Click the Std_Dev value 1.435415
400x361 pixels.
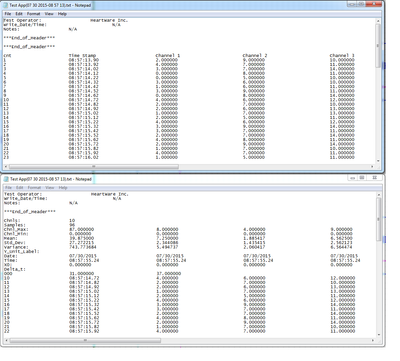coord(254,243)
